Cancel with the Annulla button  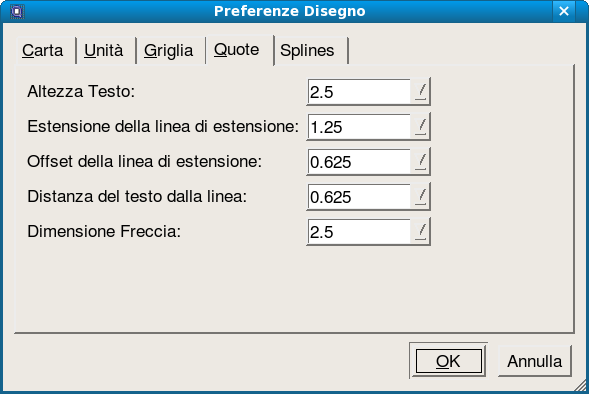click(535, 361)
